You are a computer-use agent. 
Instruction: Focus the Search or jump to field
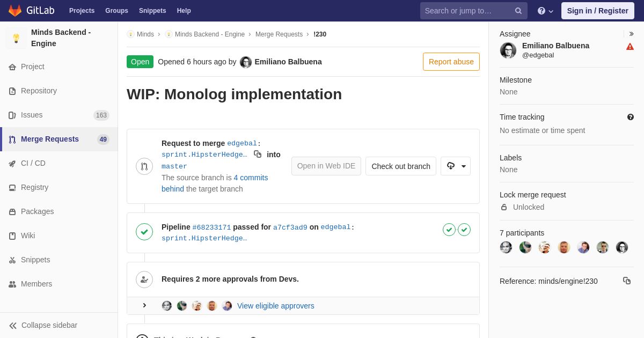[474, 11]
